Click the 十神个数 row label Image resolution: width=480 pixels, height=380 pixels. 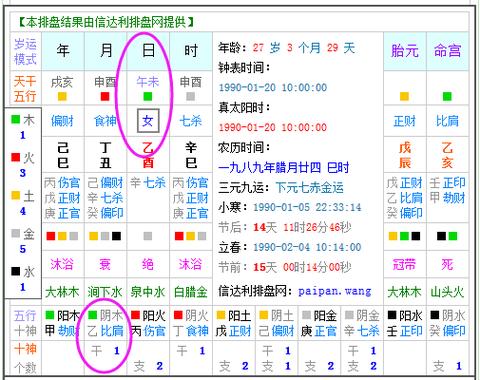(x=25, y=358)
